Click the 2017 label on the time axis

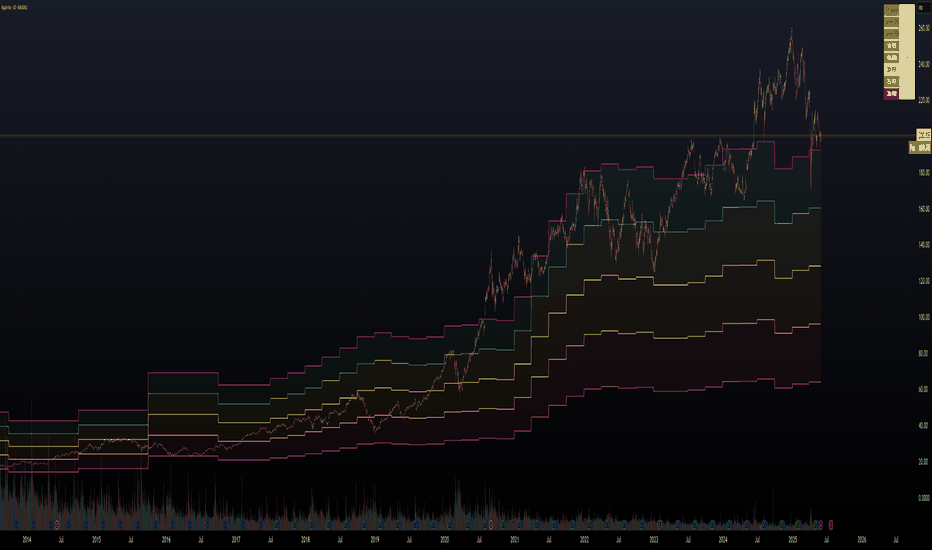point(236,540)
